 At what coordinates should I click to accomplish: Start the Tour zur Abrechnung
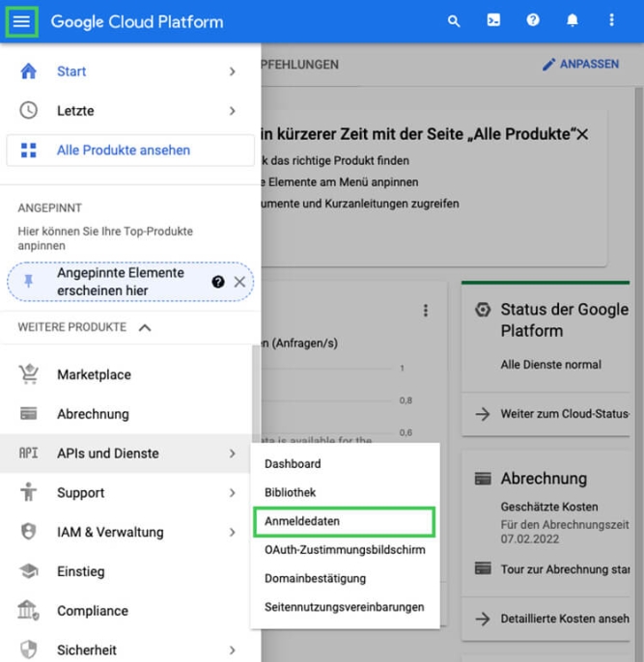(x=565, y=569)
